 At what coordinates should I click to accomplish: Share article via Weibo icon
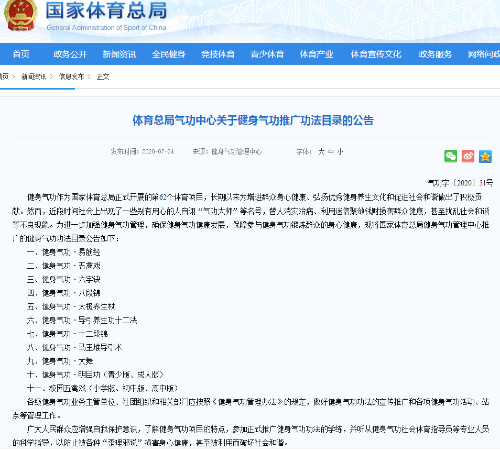468,156
